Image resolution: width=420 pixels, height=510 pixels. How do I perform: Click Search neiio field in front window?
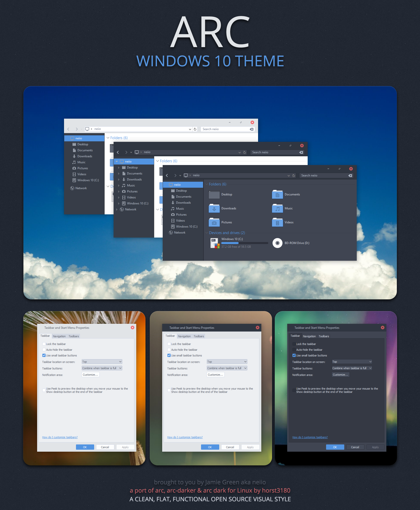coord(326,175)
